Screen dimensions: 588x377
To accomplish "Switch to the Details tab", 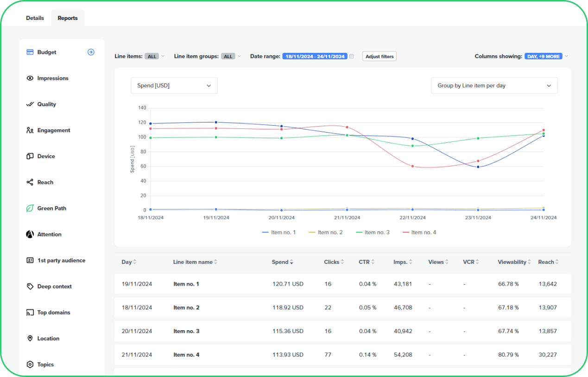I will click(35, 18).
